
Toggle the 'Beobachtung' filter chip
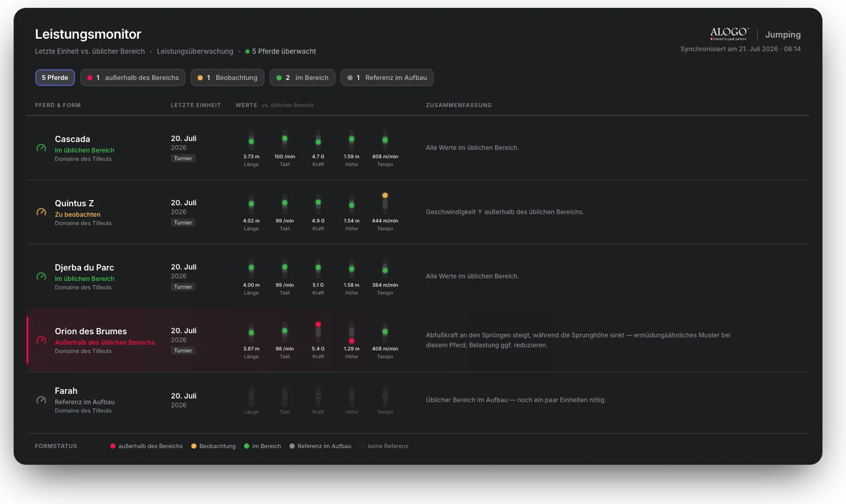[x=227, y=78]
